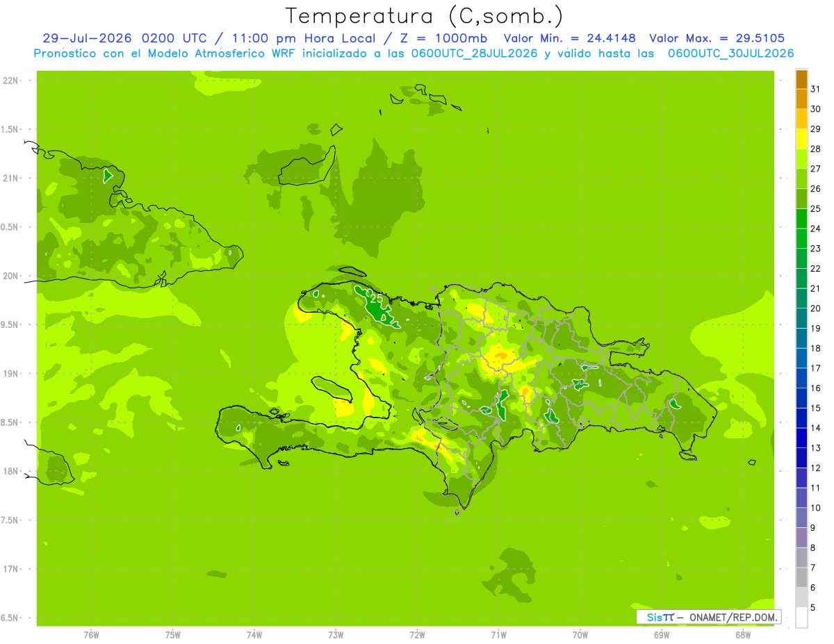Click the '28' label on the color scale

[815, 149]
